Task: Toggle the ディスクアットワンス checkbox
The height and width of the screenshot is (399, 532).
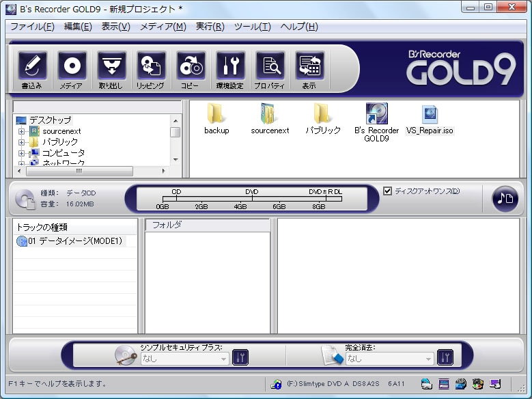Action: (388, 191)
